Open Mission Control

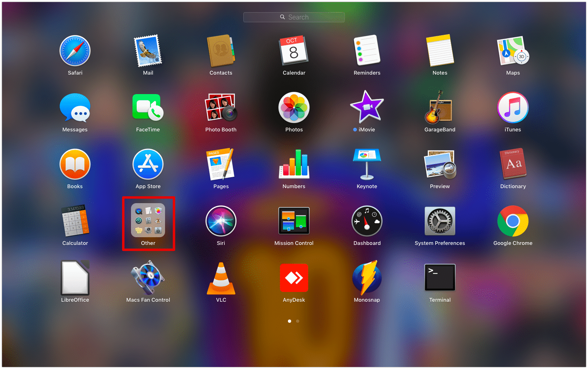click(x=294, y=221)
